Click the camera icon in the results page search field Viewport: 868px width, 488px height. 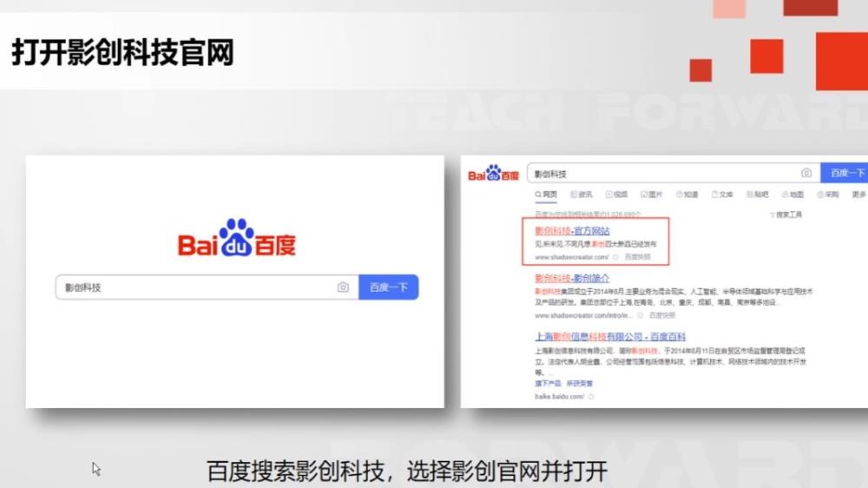[x=806, y=174]
